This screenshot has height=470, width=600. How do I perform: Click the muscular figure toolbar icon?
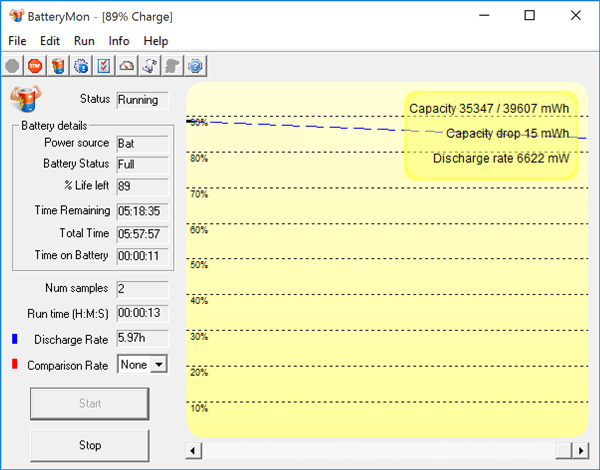pyautogui.click(x=150, y=66)
